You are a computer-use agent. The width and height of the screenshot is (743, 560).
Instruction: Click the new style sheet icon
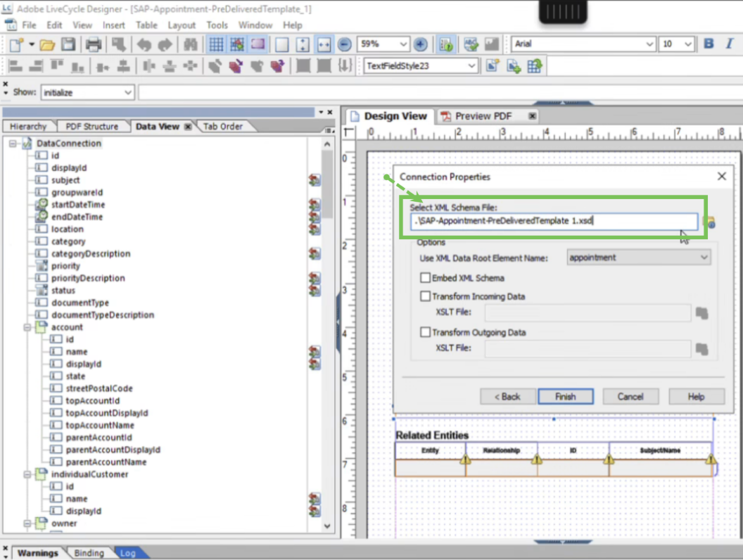click(493, 66)
